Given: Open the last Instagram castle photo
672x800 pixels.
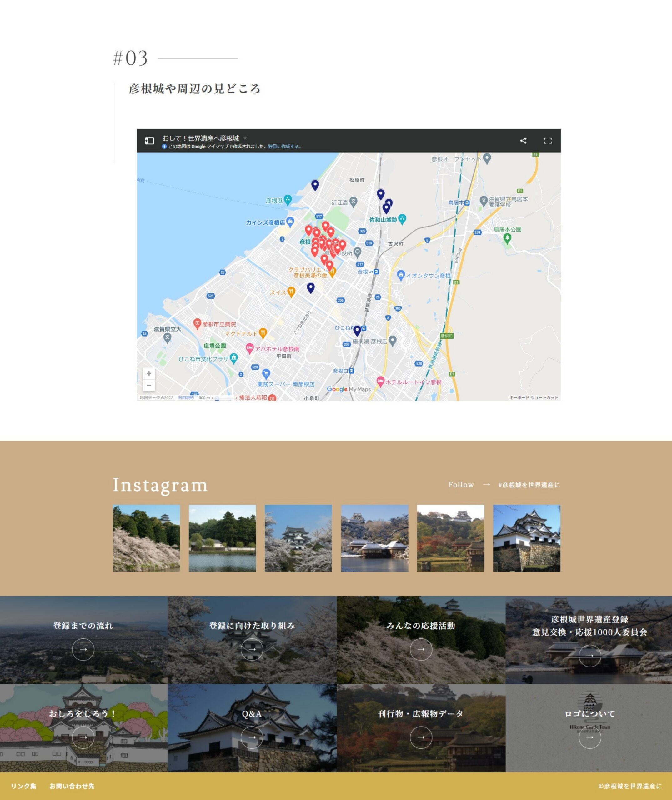Looking at the screenshot, I should [526, 538].
